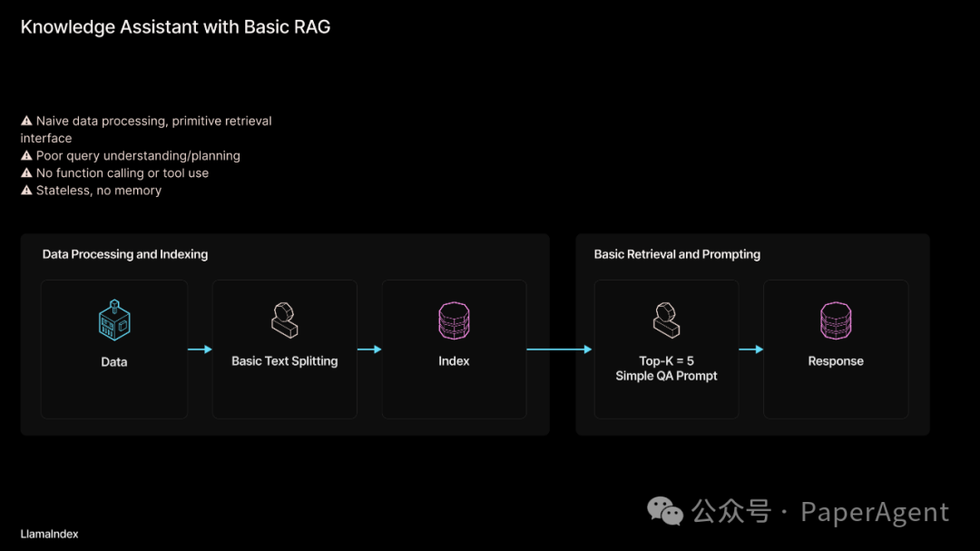Screen dimensions: 980x551
Task: Select the Basic Text Splitting icon
Action: pyautogui.click(x=284, y=320)
